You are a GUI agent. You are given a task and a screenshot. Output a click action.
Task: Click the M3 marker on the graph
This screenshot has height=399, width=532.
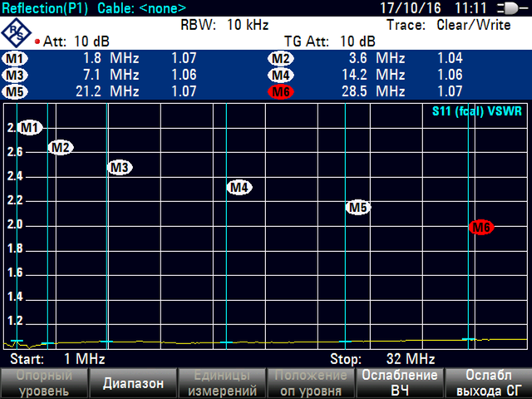[121, 168]
